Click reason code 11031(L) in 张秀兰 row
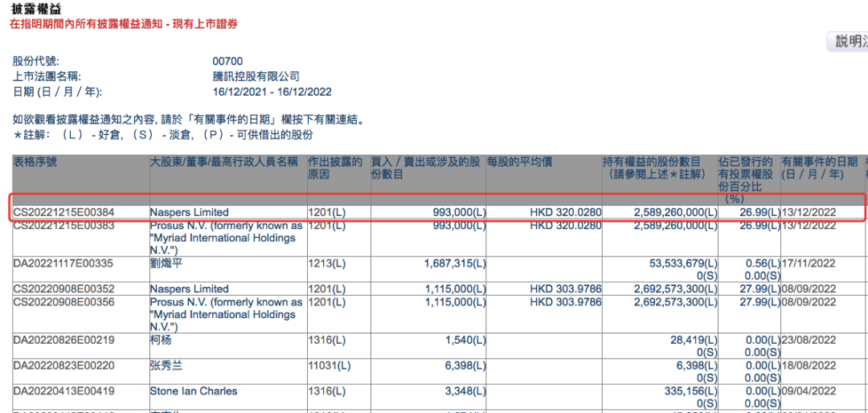868x413 pixels. pos(331,366)
